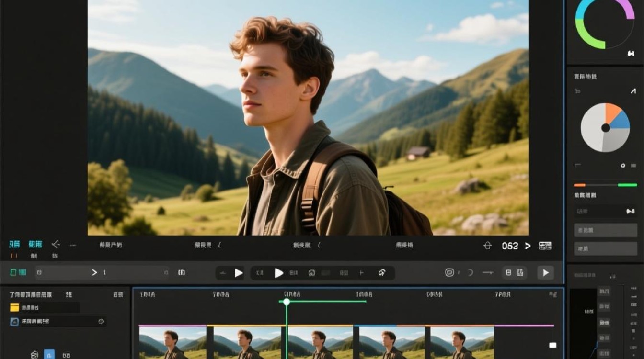Click the yellow folder icon in the media panel
The image size is (644, 359).
tap(14, 308)
